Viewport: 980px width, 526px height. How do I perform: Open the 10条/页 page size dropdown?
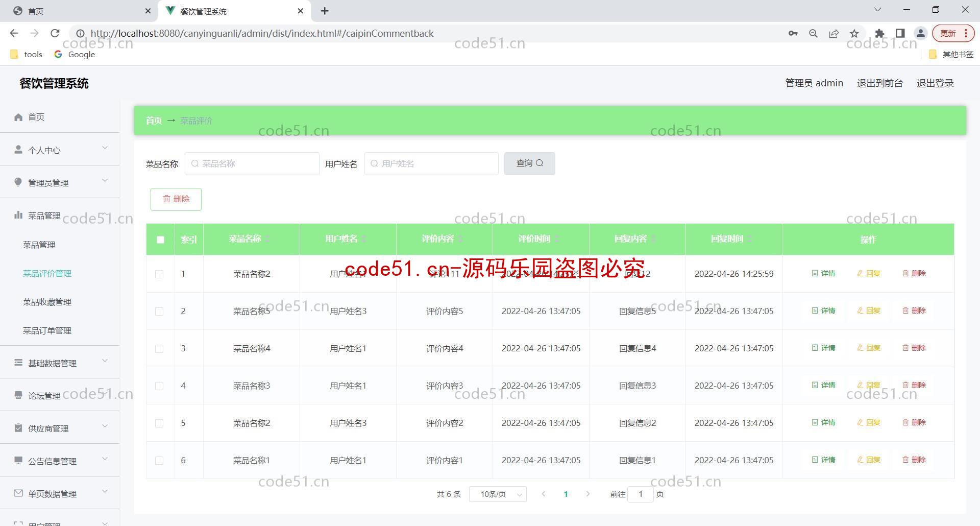498,494
